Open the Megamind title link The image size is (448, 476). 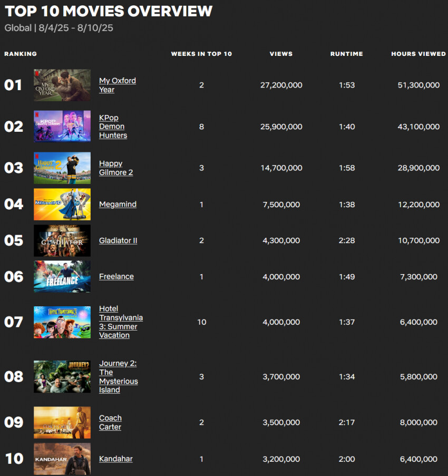pyautogui.click(x=118, y=205)
